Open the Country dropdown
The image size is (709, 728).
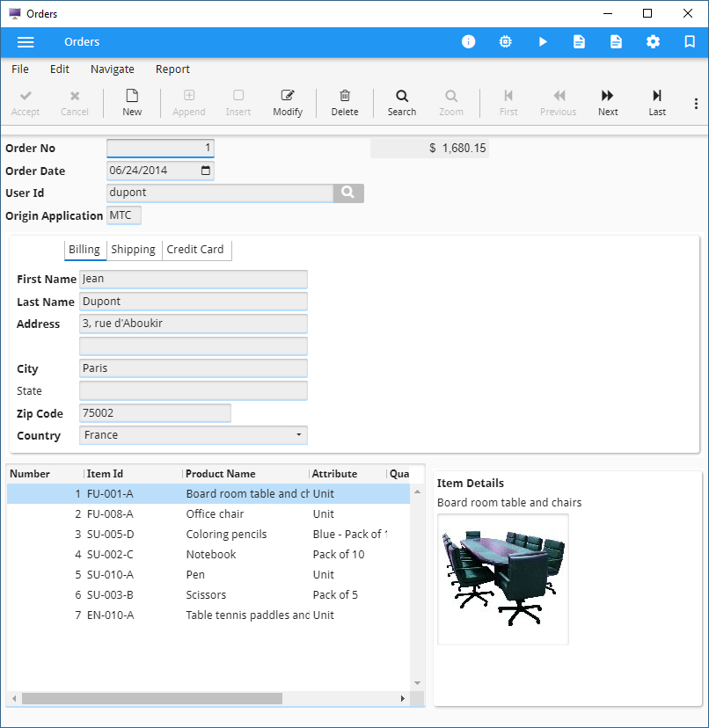click(x=300, y=434)
